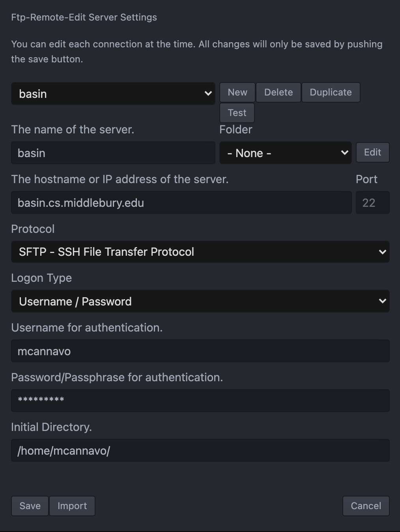Save the server settings

tap(30, 506)
